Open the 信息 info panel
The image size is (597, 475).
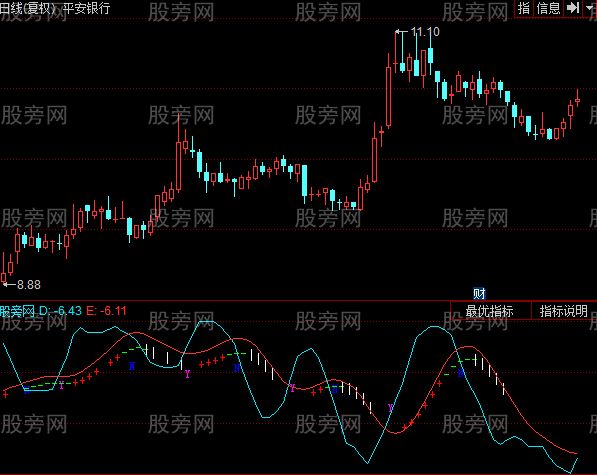(549, 8)
